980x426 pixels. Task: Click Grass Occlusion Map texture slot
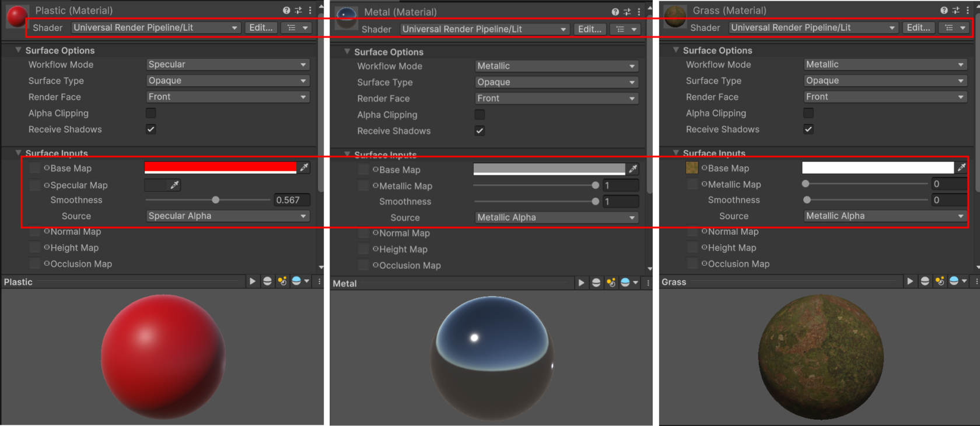coord(692,264)
